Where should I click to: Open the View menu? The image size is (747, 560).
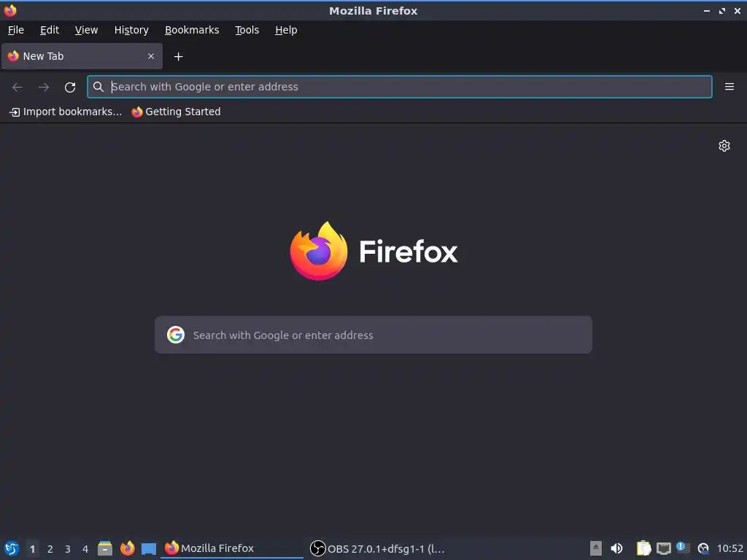(86, 30)
